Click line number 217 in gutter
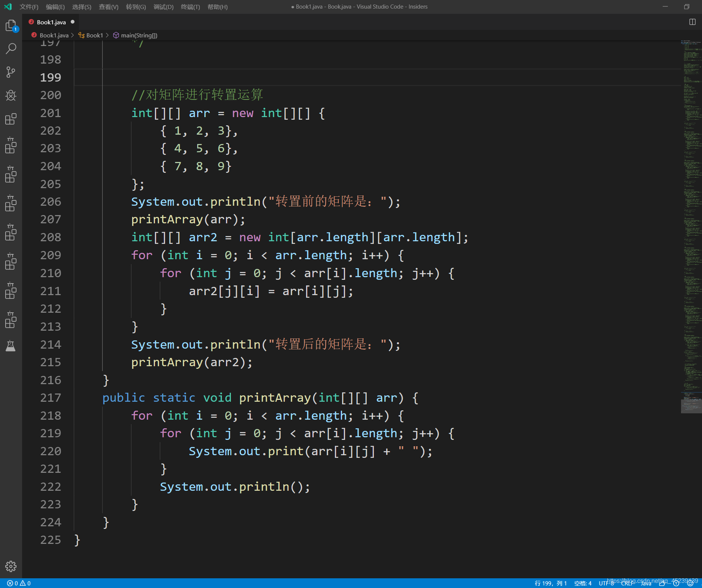The width and height of the screenshot is (702, 588). pyautogui.click(x=51, y=398)
